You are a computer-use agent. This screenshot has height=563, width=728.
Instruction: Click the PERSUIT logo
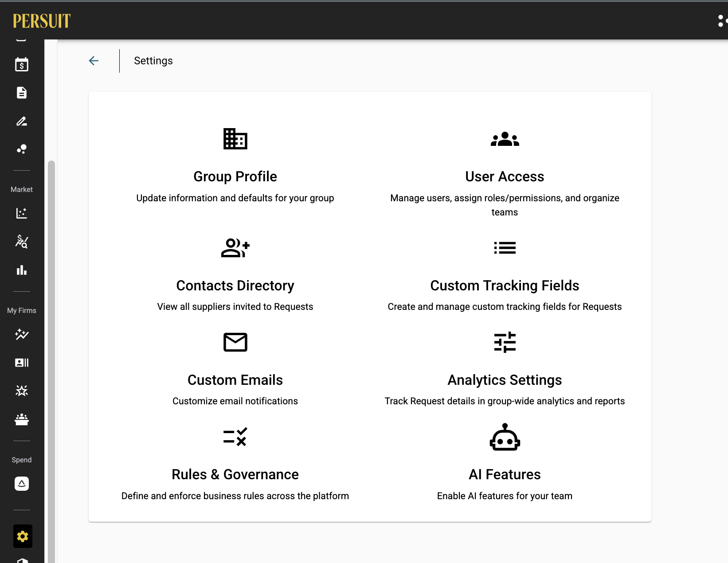click(42, 21)
